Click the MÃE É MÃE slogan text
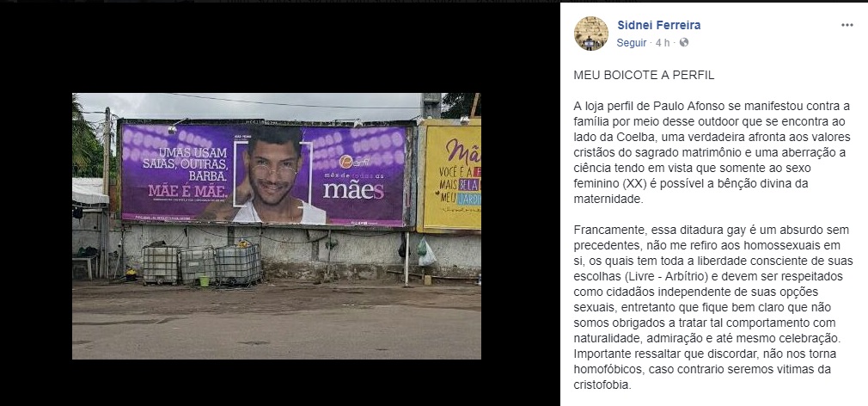This screenshot has width=868, height=406. (187, 191)
